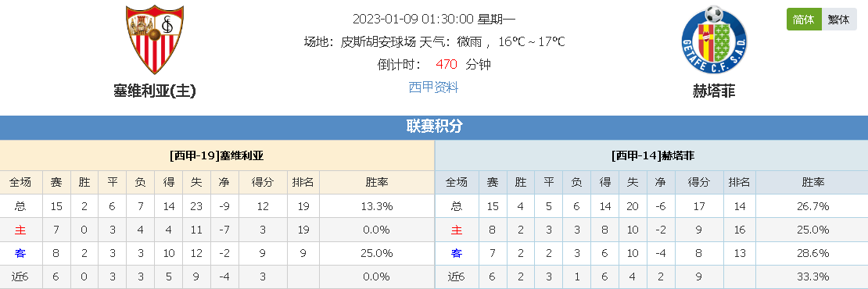
Task: Click Sevilla's 13.3% overall win rate cell
Action: point(376,207)
